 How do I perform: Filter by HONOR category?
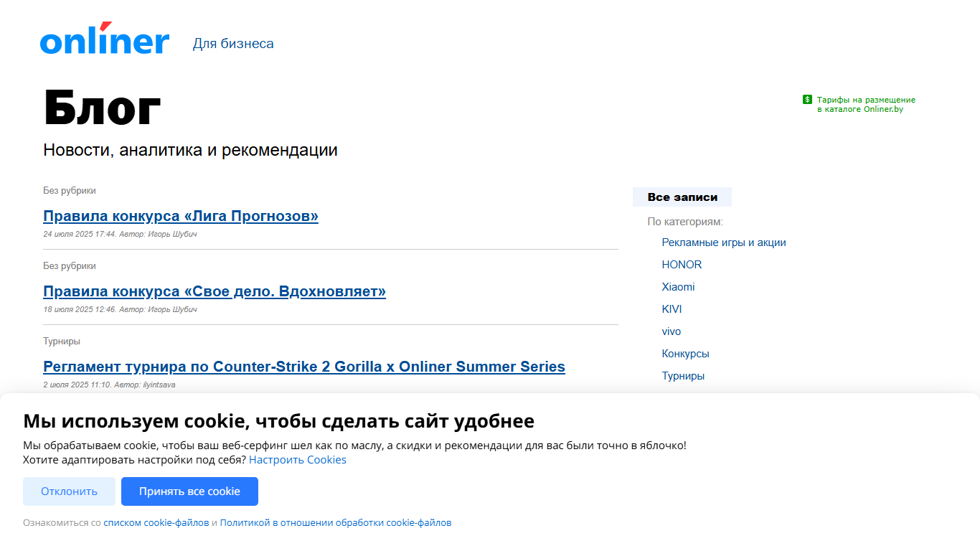[x=682, y=265]
